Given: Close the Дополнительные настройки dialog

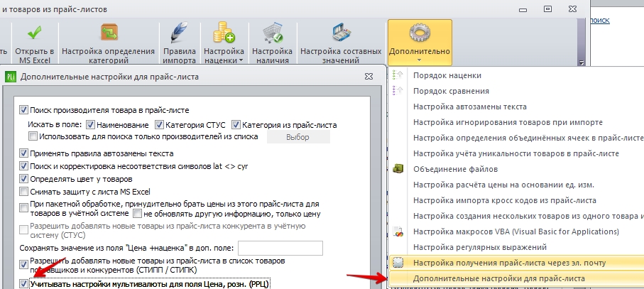Looking at the screenshot, I should (x=369, y=77).
